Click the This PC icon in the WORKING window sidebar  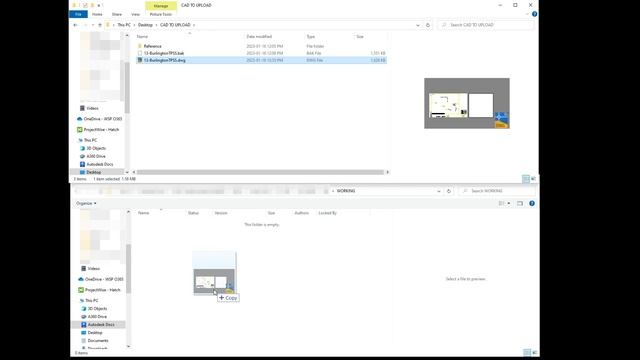[81, 300]
